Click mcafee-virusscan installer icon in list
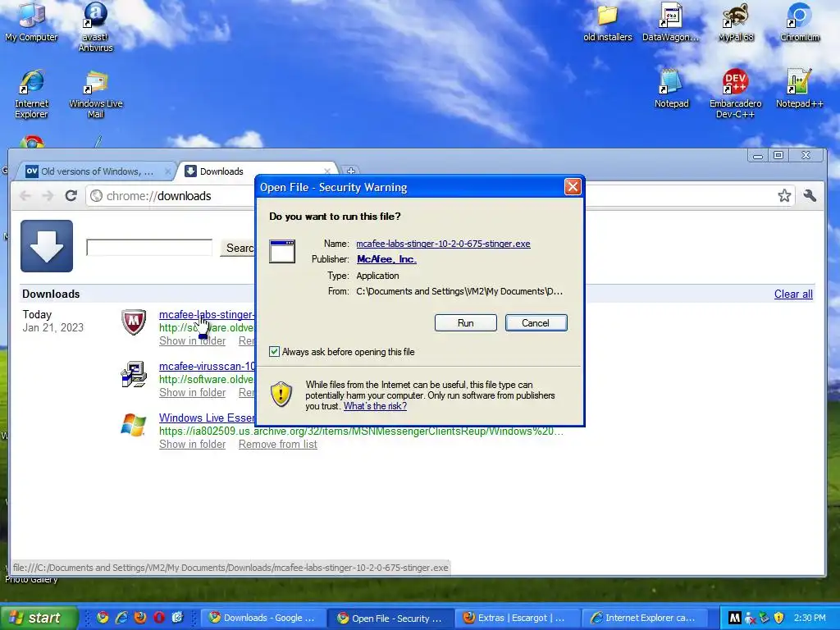The height and width of the screenshot is (630, 840). click(134, 373)
